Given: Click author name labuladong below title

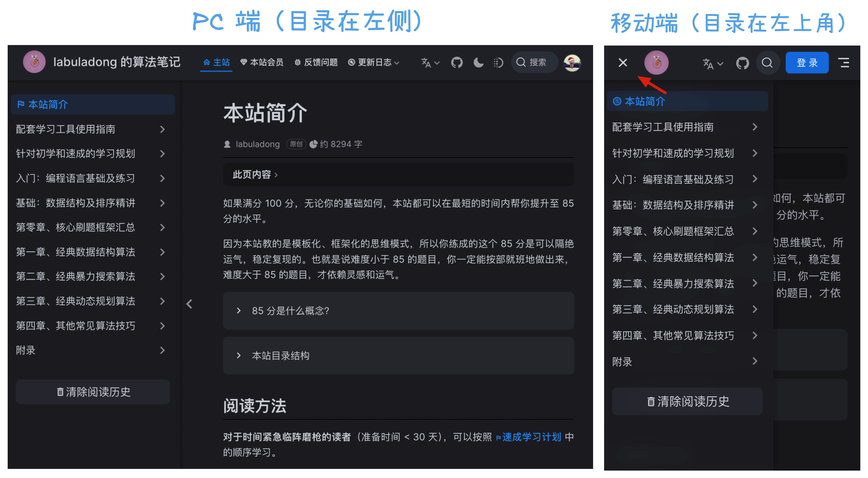Looking at the screenshot, I should click(258, 145).
